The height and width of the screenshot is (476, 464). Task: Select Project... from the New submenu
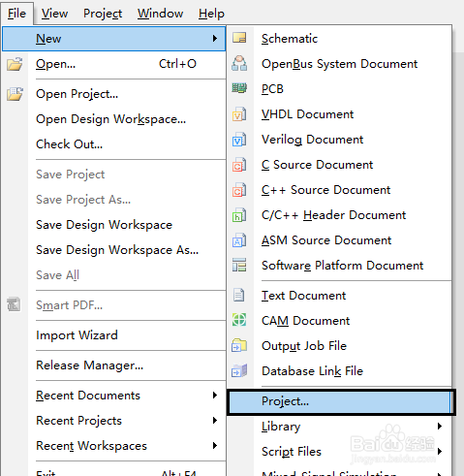coord(340,401)
